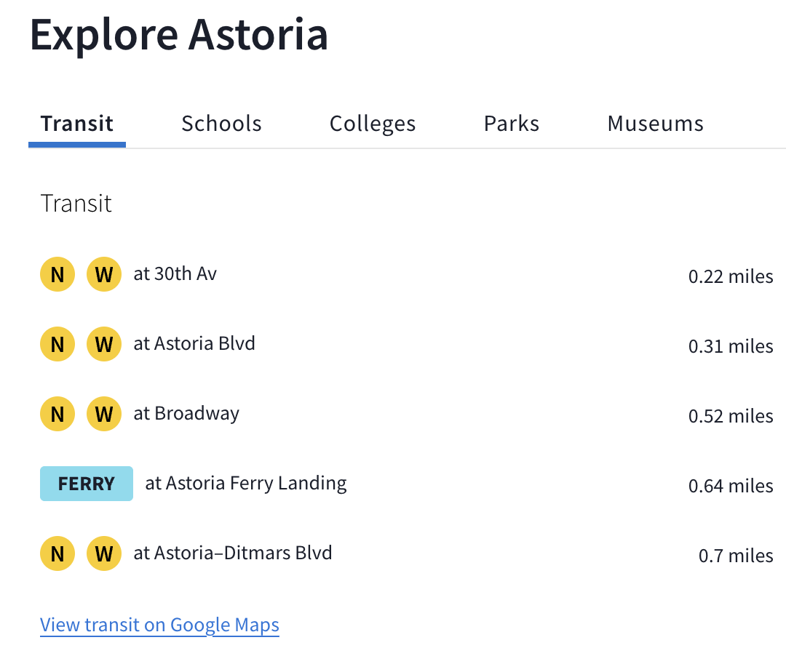Click the '0.22 miles' distance
786x672 pixels.
pyautogui.click(x=731, y=276)
